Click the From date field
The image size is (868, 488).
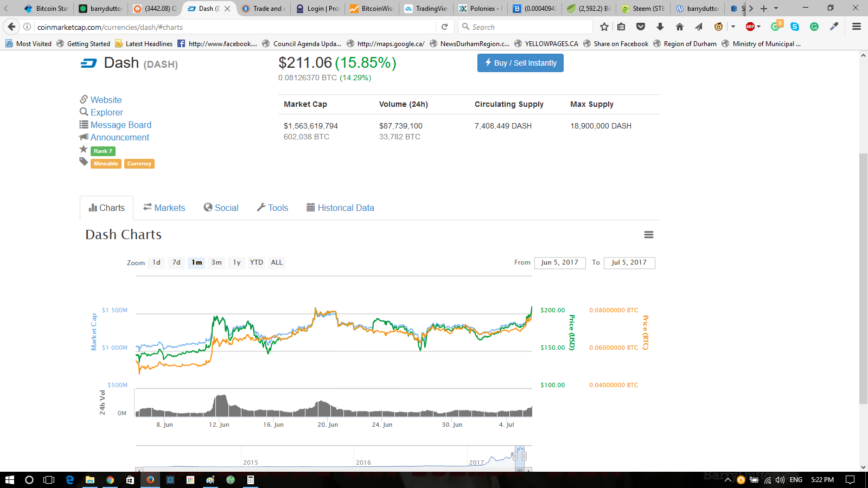(560, 262)
